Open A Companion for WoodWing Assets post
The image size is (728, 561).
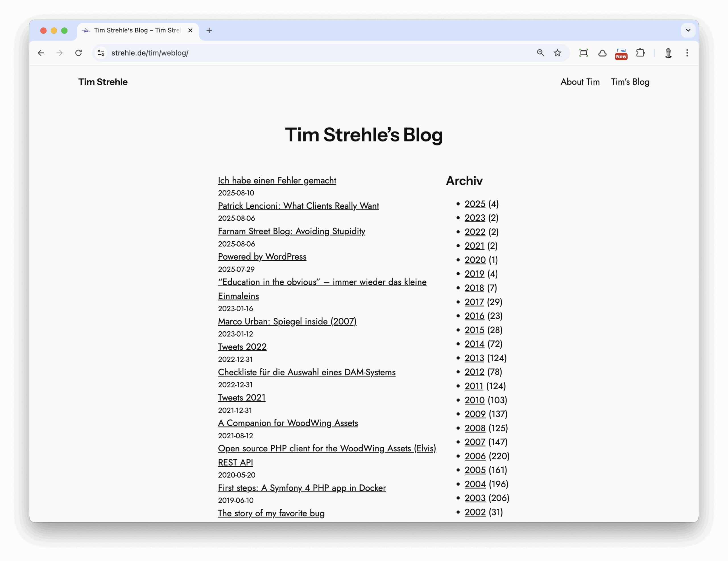click(288, 423)
